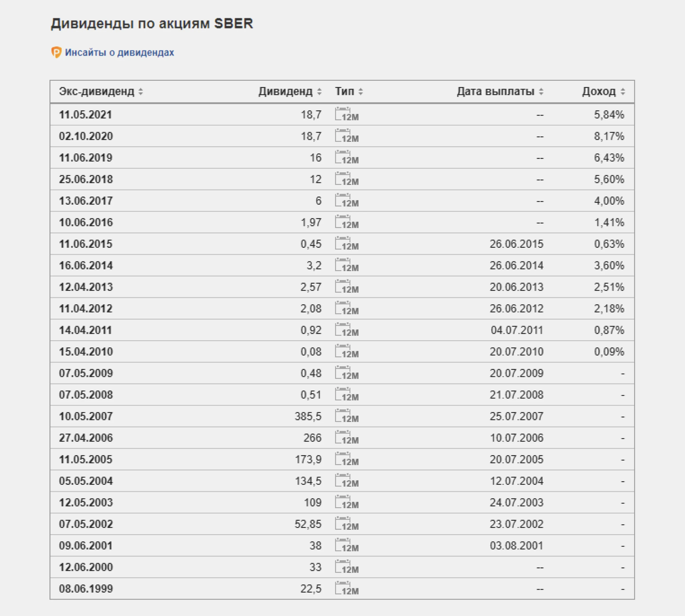
Task: Sort by the Дивиденд column arrows
Action: click(319, 91)
